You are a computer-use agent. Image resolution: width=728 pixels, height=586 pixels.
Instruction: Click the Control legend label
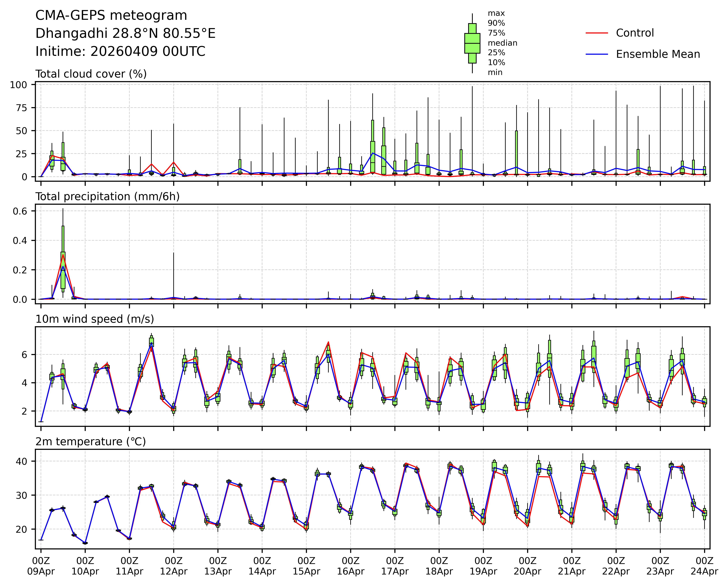point(635,33)
